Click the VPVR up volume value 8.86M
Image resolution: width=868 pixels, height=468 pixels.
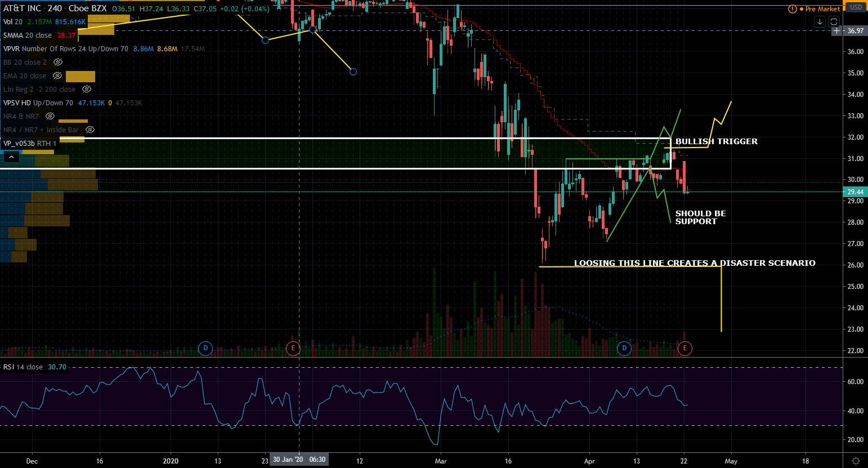tap(144, 49)
